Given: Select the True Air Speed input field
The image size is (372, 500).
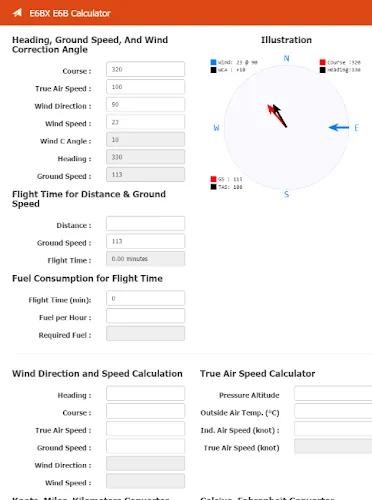Looking at the screenshot, I should coord(145,87).
